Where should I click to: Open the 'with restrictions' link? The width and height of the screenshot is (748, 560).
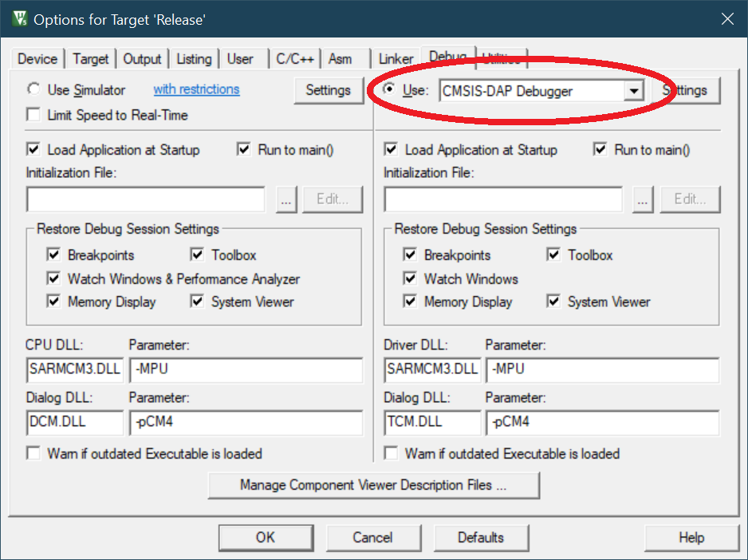[x=196, y=89]
